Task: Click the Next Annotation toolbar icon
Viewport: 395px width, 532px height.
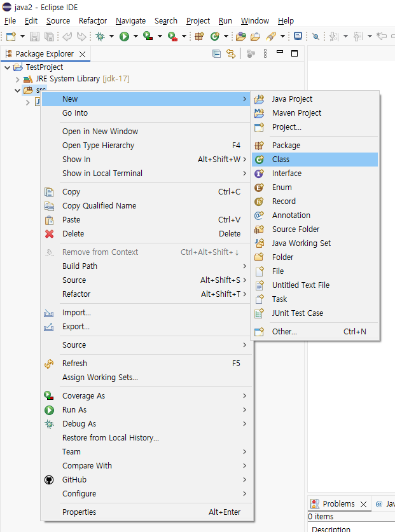Action: click(334, 36)
